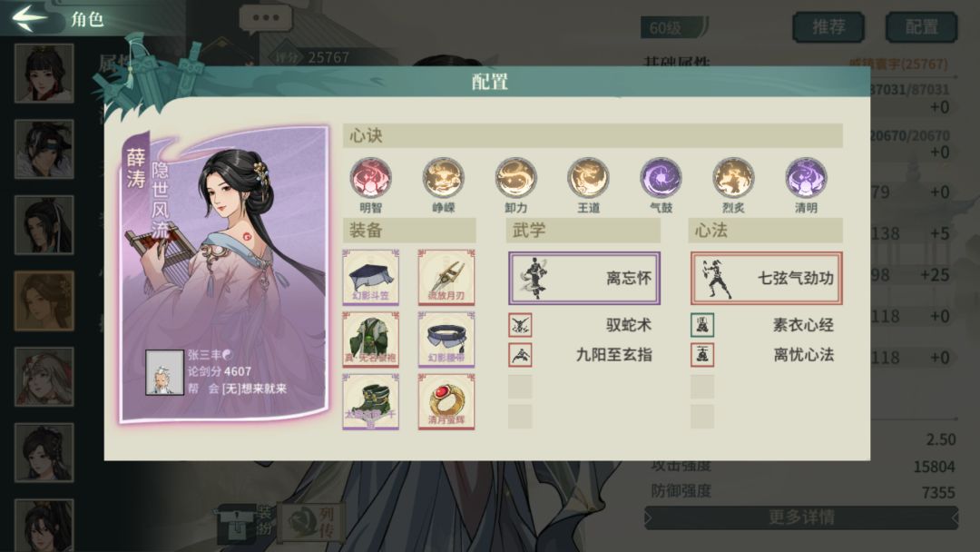Expand 更多详情 for more stat details
980x552 pixels.
tap(801, 517)
